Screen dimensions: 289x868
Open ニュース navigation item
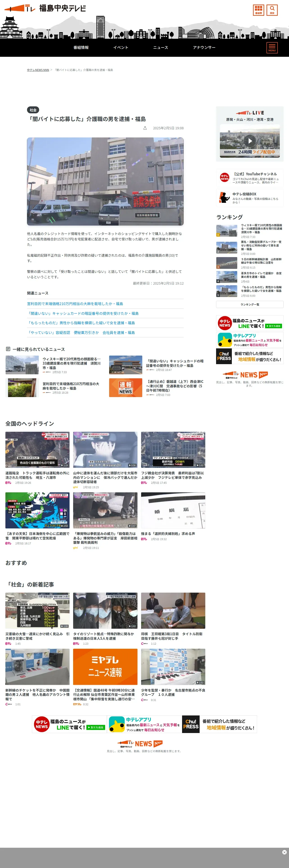click(x=160, y=48)
